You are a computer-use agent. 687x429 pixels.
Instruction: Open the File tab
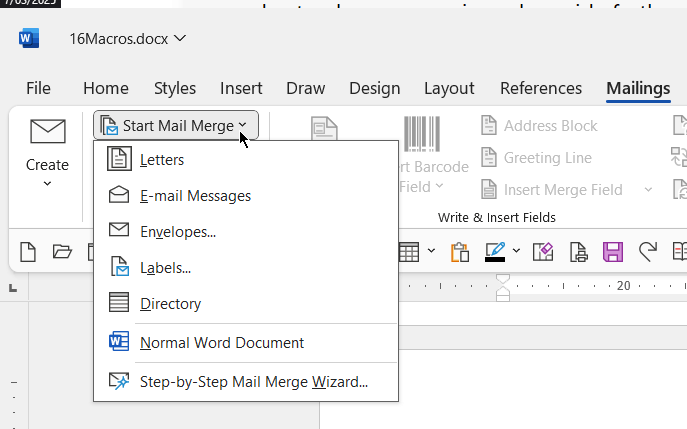coord(38,89)
